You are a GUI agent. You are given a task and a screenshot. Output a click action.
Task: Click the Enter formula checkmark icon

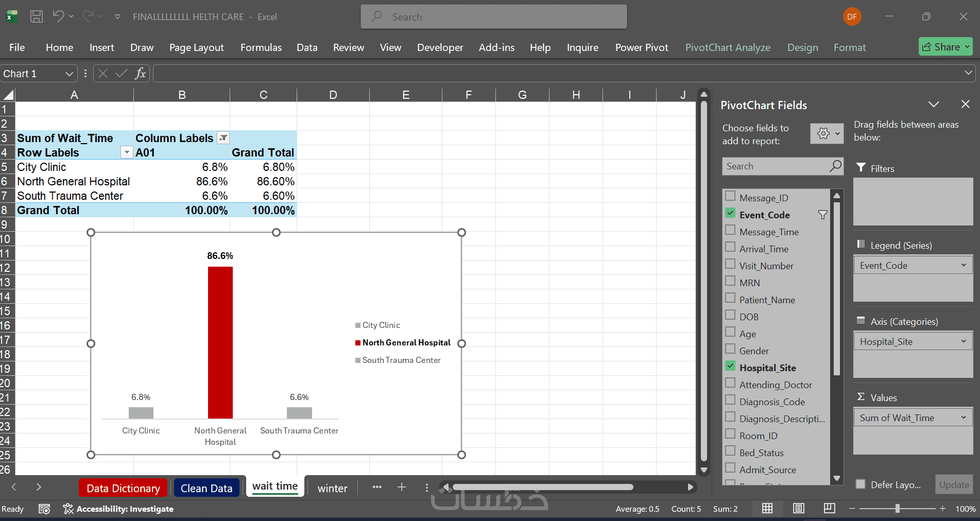click(121, 74)
